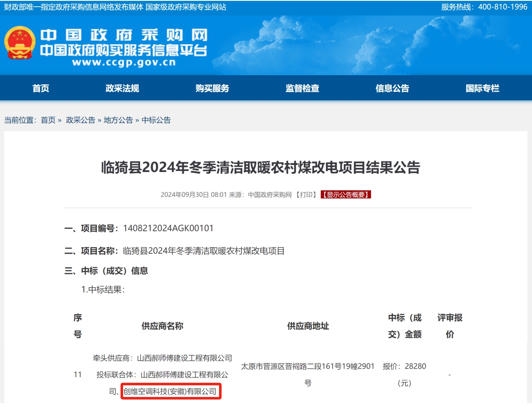Click the 【打印】 print link
Image resolution: width=532 pixels, height=407 pixels.
(x=306, y=195)
